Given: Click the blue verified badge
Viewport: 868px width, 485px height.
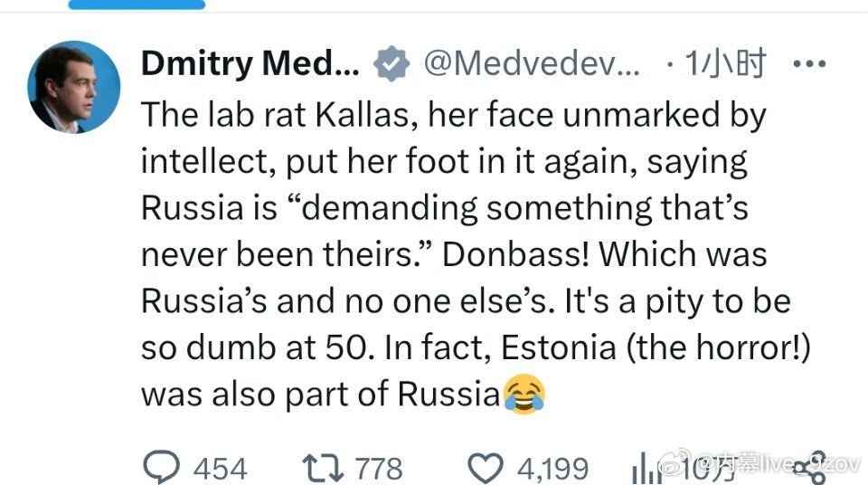Looking at the screenshot, I should [392, 64].
